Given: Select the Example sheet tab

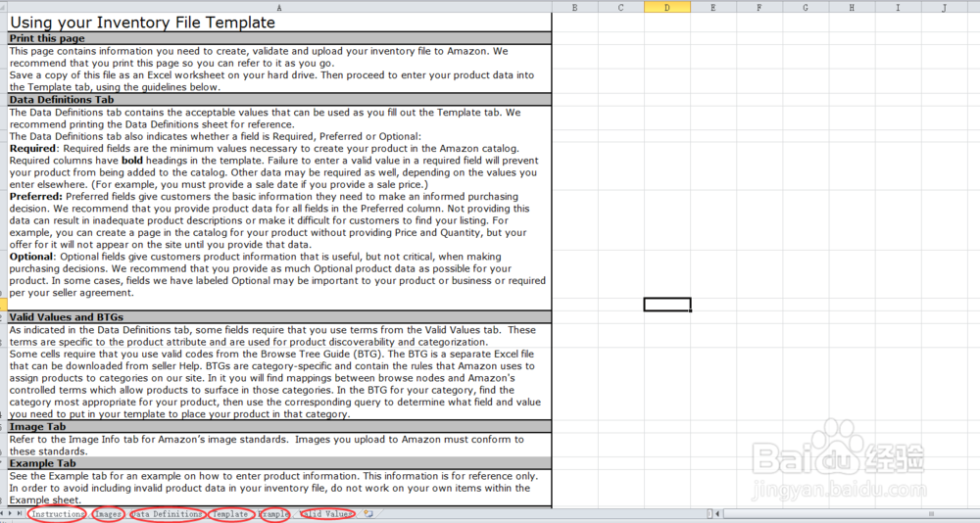Looking at the screenshot, I should click(x=273, y=514).
